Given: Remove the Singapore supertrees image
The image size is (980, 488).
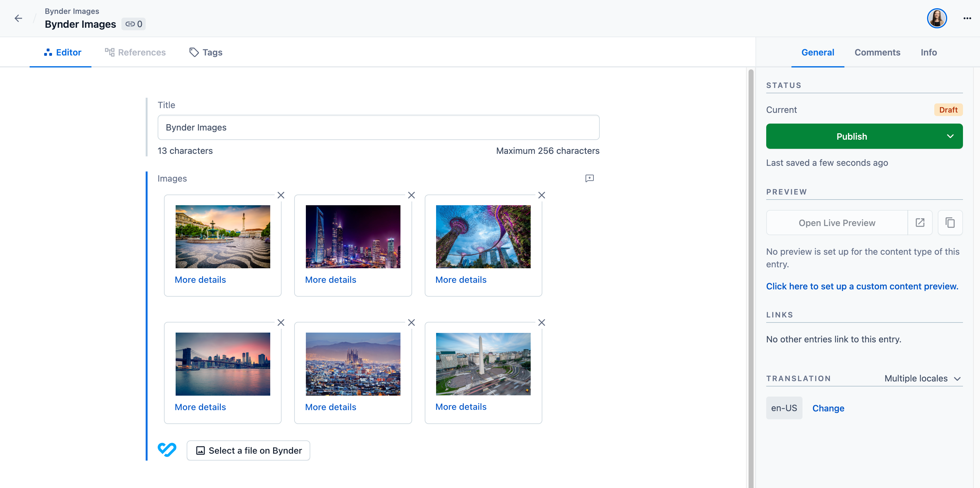Looking at the screenshot, I should [x=542, y=195].
